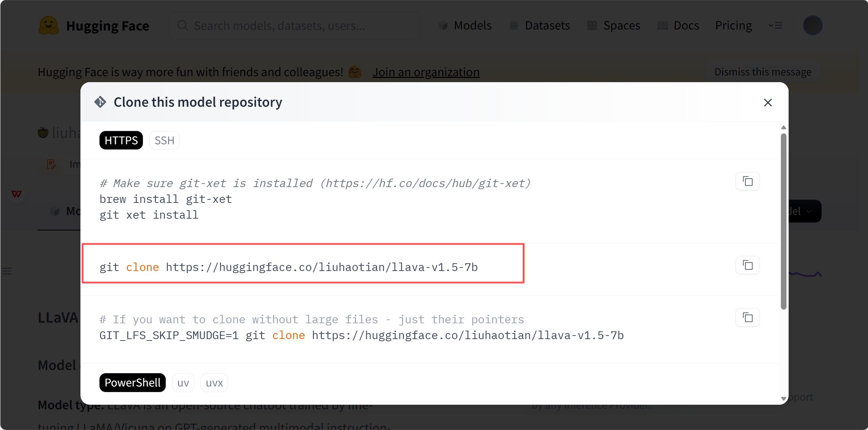Click the left sidebar hamburger icon

pyautogui.click(x=7, y=271)
